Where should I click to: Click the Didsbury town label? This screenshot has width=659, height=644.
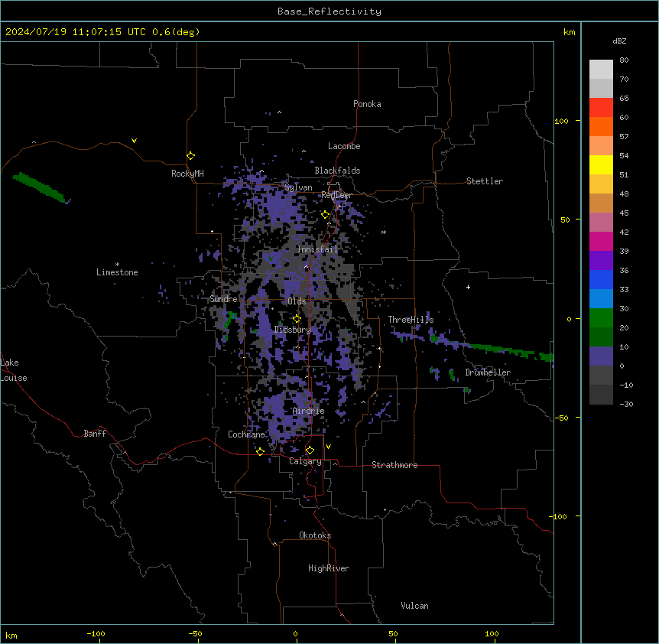tap(293, 330)
